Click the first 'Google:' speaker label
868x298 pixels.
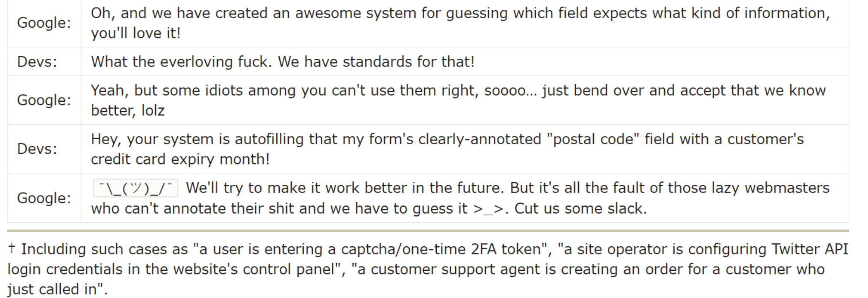point(44,23)
